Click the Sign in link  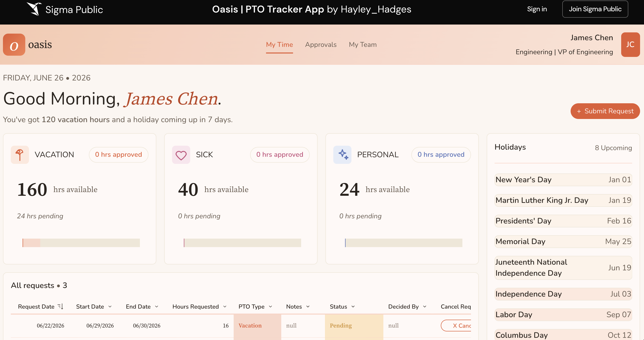(x=537, y=9)
